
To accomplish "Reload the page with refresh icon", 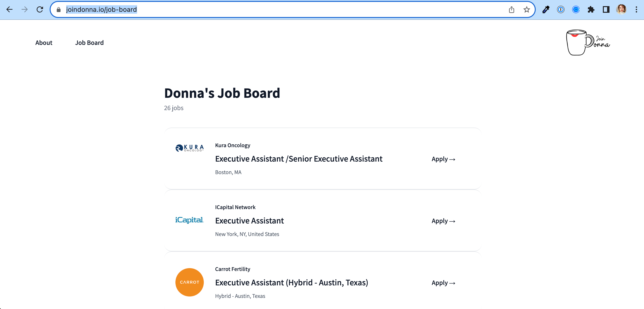I will (40, 9).
